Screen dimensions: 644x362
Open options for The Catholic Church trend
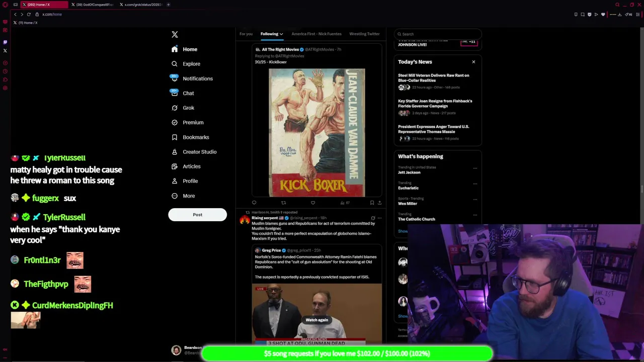point(475,215)
